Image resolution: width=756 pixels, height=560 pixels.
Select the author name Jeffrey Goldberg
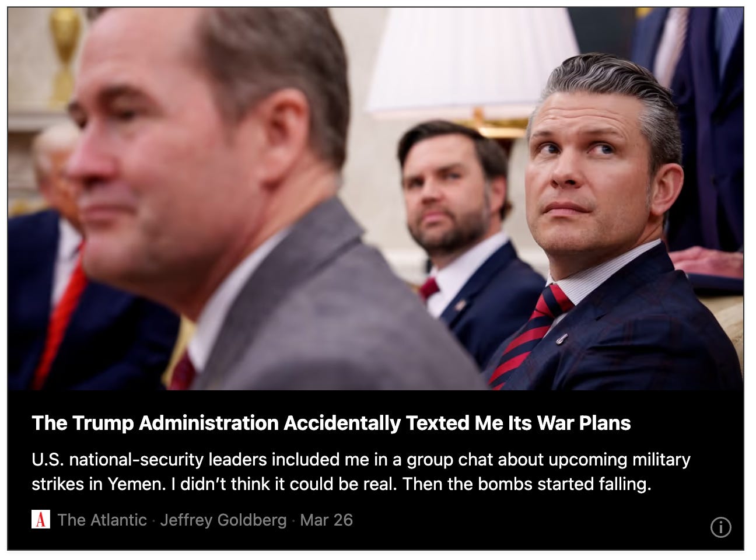[223, 520]
